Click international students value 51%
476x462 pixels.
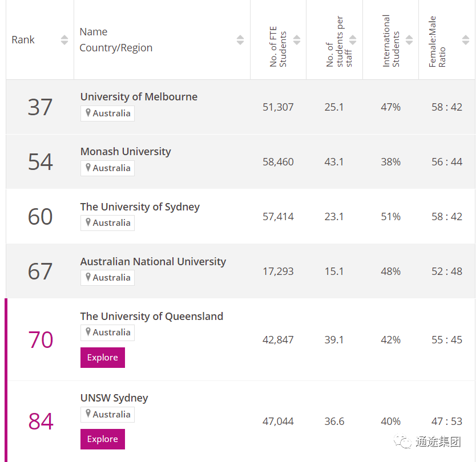[x=391, y=217]
